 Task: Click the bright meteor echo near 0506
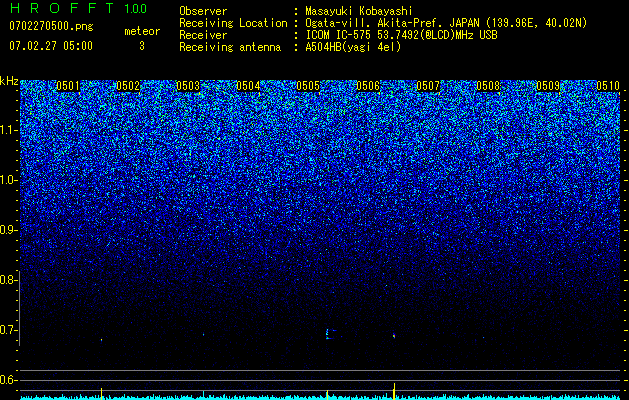pyautogui.click(x=394, y=336)
